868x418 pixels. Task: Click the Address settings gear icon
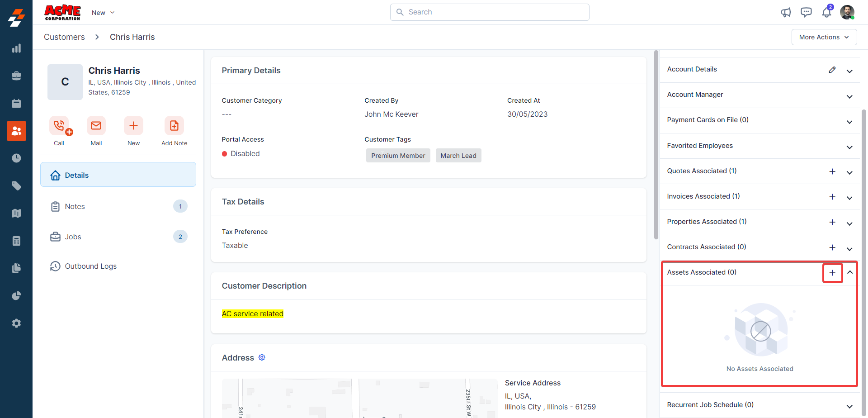[x=262, y=357]
